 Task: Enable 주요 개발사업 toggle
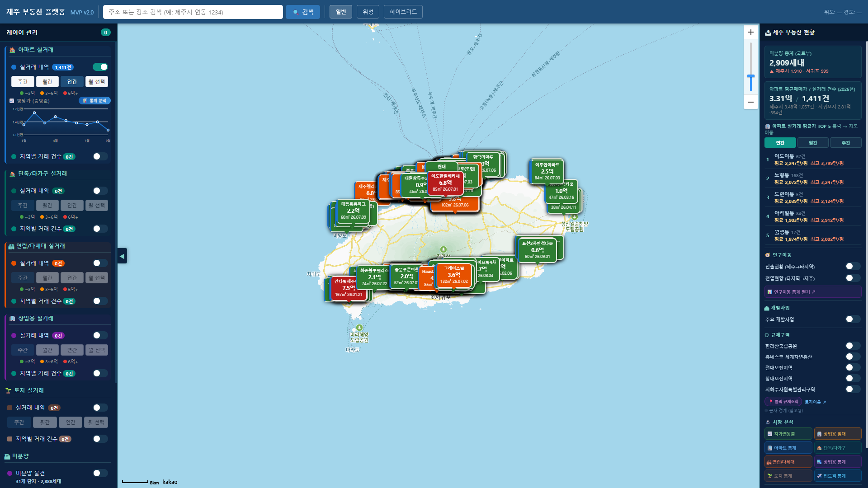[853, 319]
